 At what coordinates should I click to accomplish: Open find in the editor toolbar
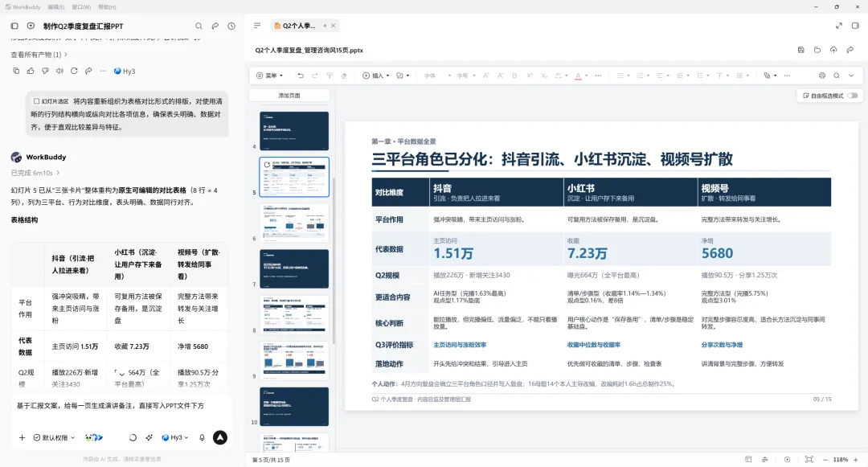point(837,76)
